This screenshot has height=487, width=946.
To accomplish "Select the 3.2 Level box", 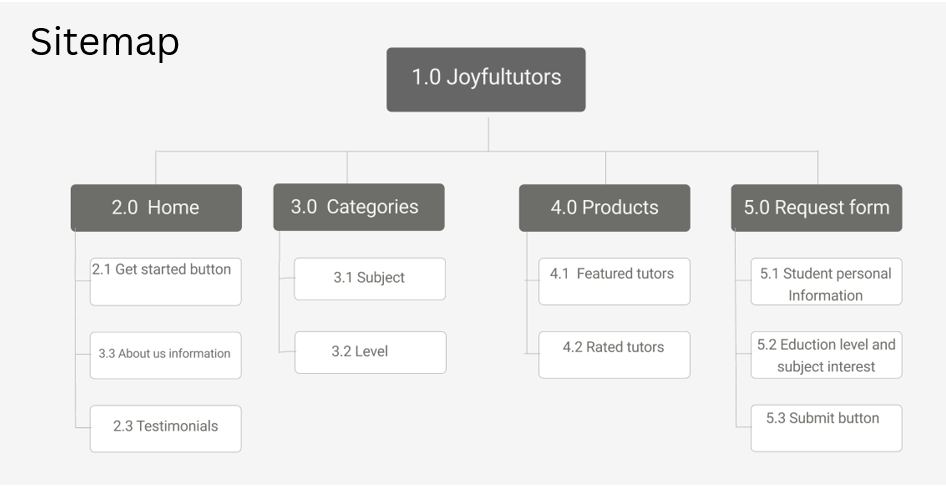I will 369,352.
